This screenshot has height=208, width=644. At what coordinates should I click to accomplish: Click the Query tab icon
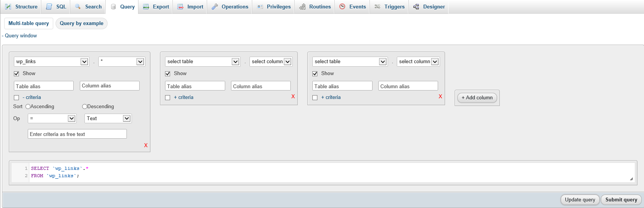click(x=113, y=7)
